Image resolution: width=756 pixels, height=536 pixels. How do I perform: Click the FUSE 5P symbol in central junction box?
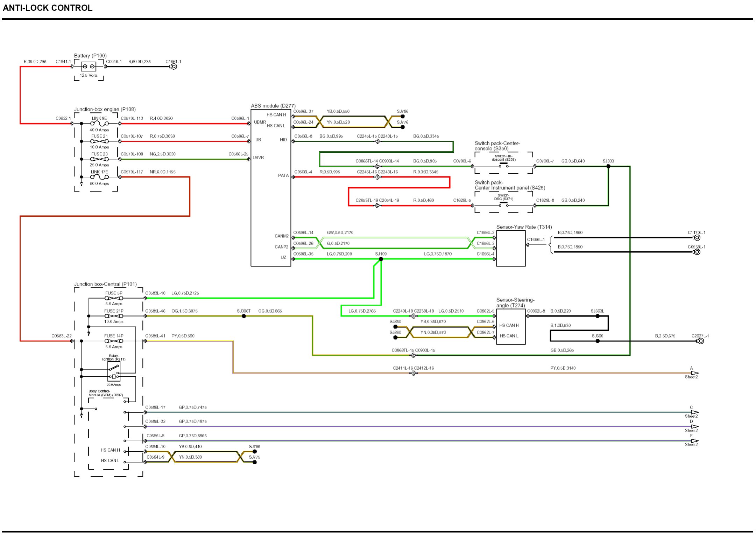point(114,298)
